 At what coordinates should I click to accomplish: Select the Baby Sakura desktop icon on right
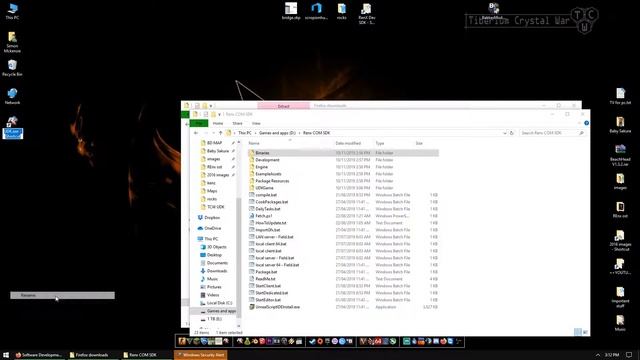(620, 124)
